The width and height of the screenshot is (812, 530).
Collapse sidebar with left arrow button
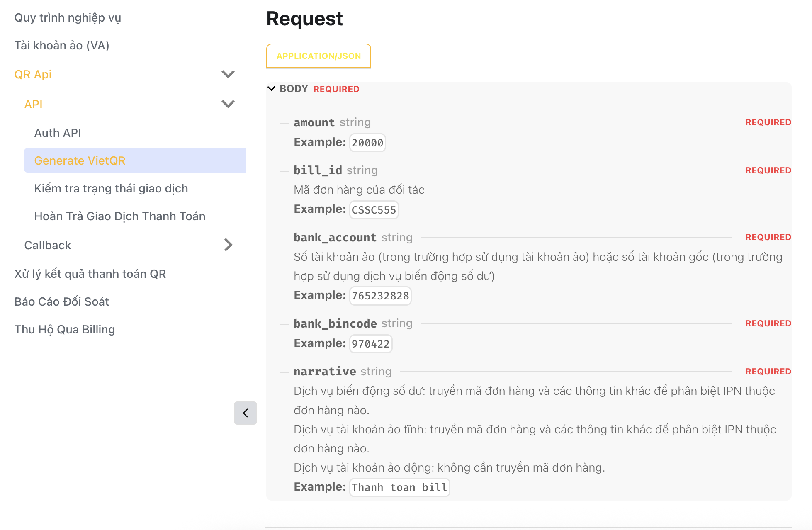click(245, 413)
